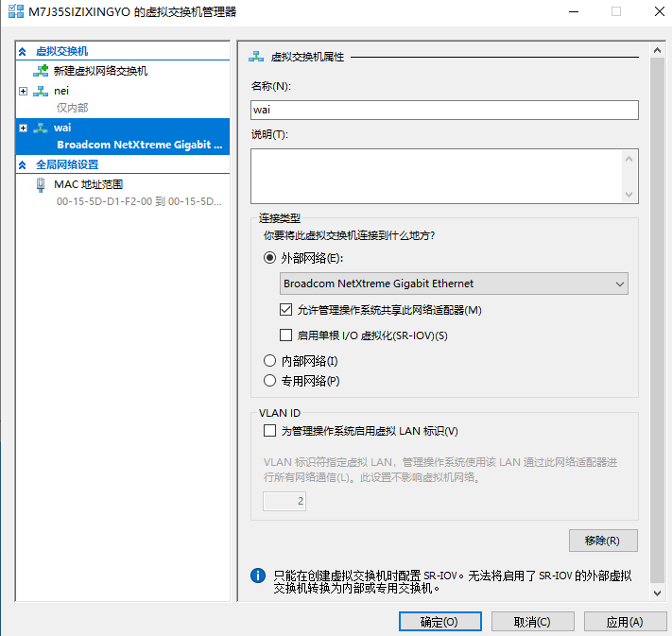Screen dimensions: 672x636
Task: Click the 虚拟交换机属性 header icon
Action: (256, 57)
